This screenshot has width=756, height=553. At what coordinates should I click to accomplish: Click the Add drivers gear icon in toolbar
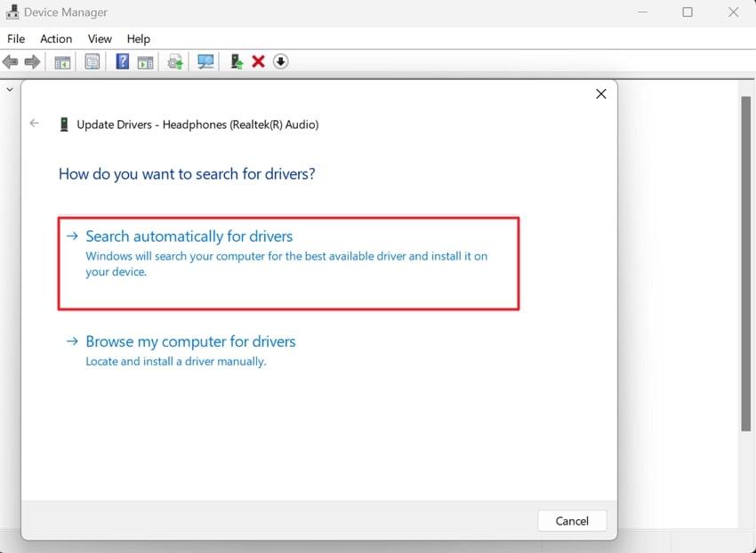pyautogui.click(x=175, y=61)
